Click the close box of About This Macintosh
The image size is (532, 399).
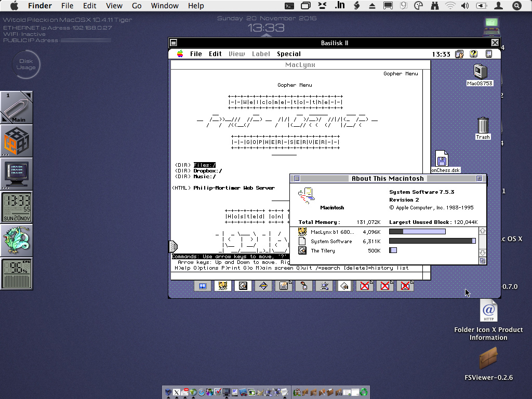297,179
